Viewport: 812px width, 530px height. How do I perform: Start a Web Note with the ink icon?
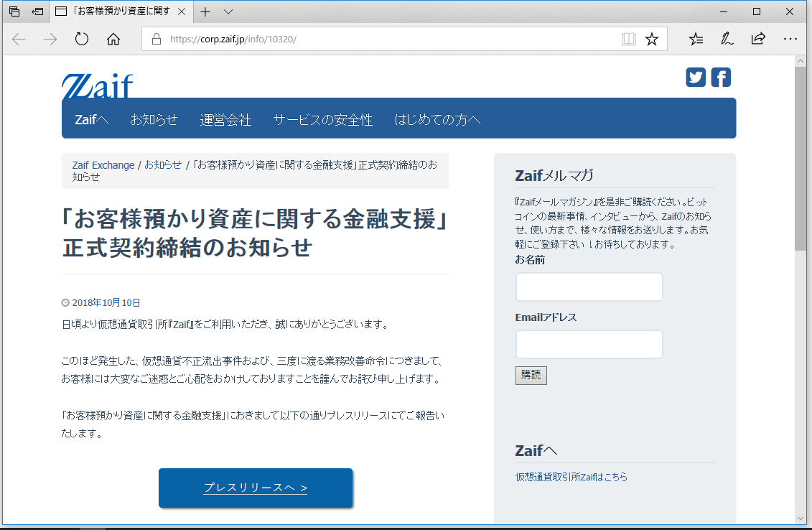pos(727,39)
